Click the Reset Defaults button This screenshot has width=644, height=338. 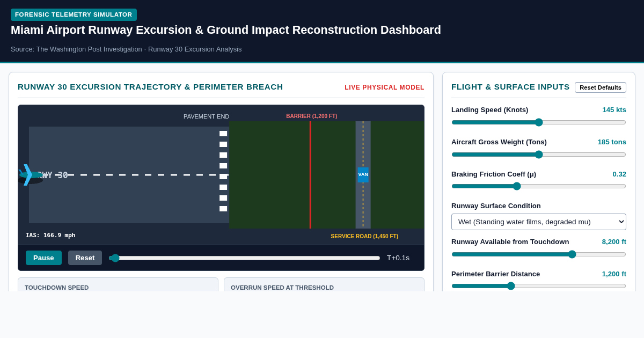click(x=601, y=87)
